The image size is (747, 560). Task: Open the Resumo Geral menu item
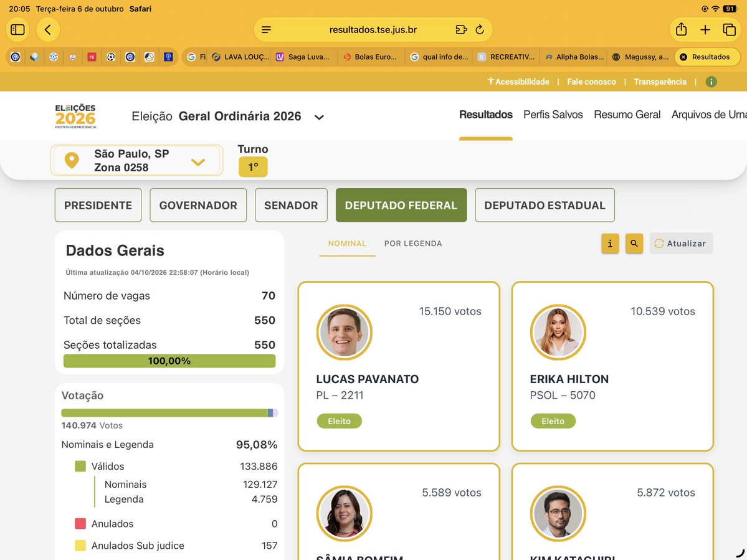pos(627,115)
